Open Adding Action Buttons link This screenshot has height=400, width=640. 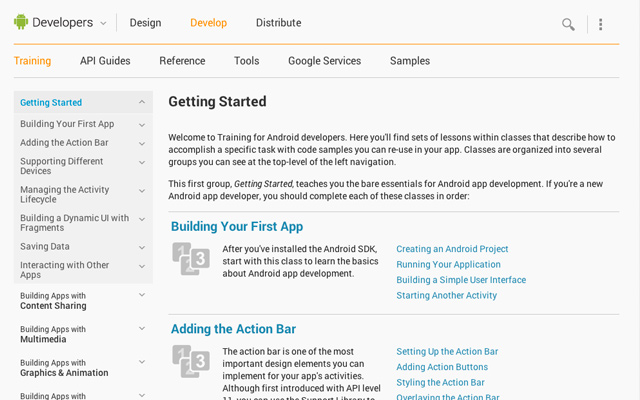[442, 367]
